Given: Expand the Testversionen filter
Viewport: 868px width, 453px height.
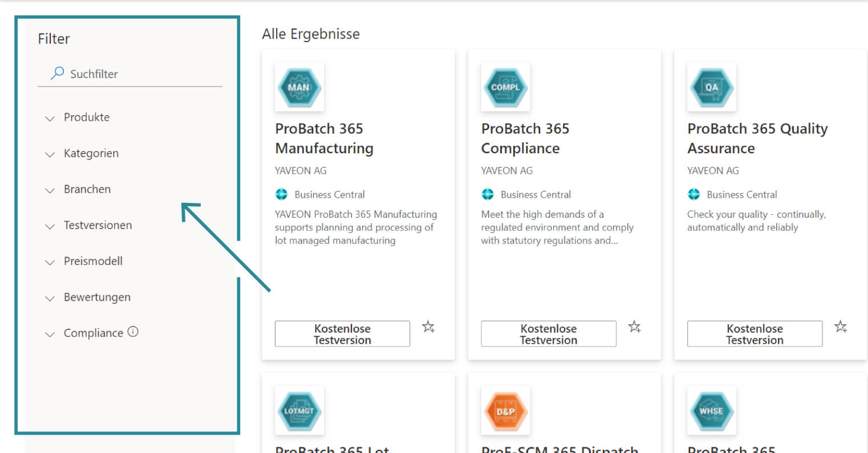Looking at the screenshot, I should coord(88,225).
